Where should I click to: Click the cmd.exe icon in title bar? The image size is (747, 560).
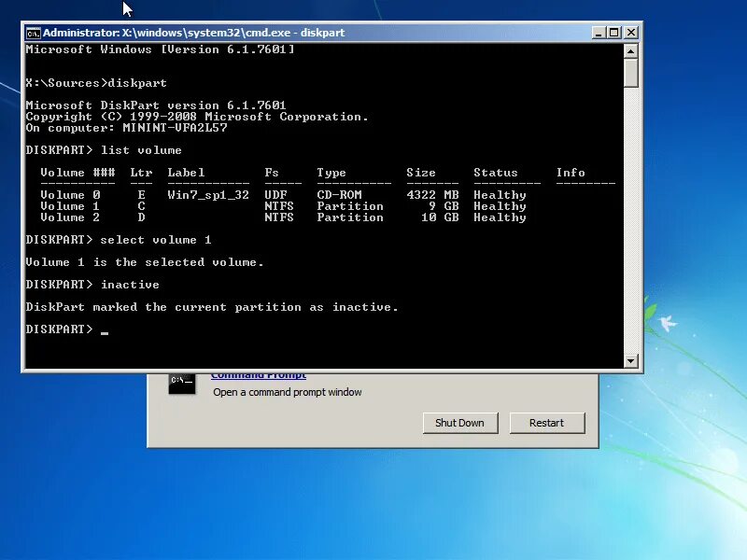coord(33,33)
